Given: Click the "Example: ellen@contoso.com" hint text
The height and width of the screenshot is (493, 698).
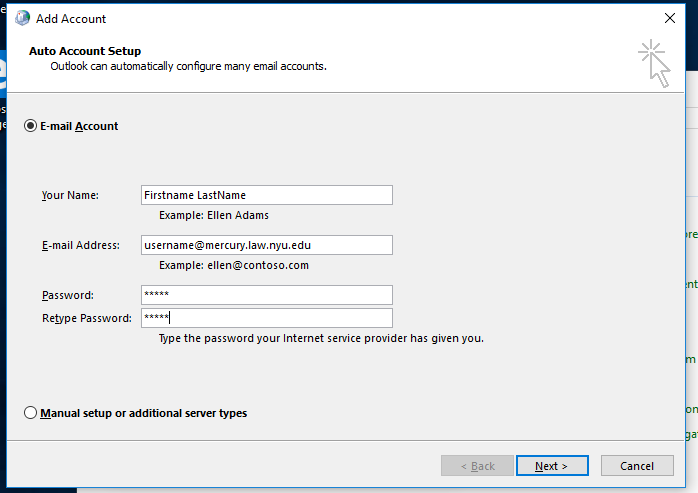Looking at the screenshot, I should pyautogui.click(x=234, y=265).
